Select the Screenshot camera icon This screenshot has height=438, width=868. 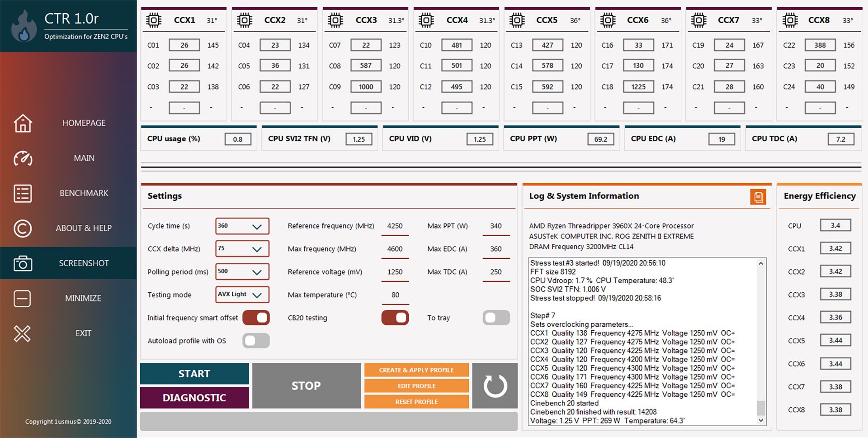click(22, 263)
